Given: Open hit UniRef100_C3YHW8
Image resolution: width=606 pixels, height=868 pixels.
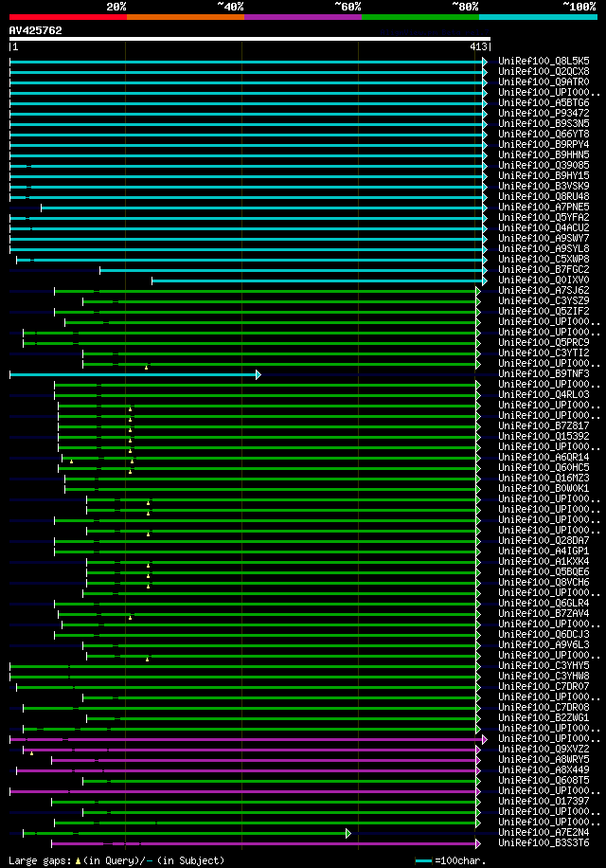Looking at the screenshot, I should click(544, 676).
